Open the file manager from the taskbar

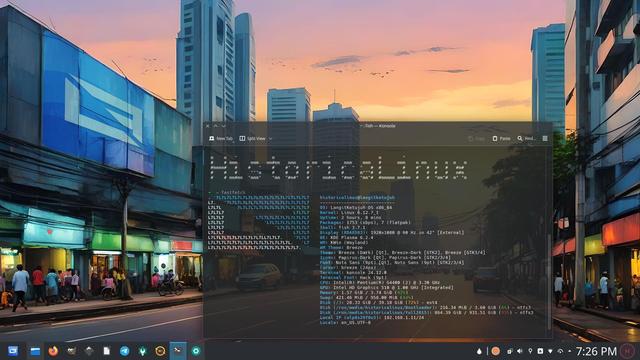pyautogui.click(x=35, y=351)
